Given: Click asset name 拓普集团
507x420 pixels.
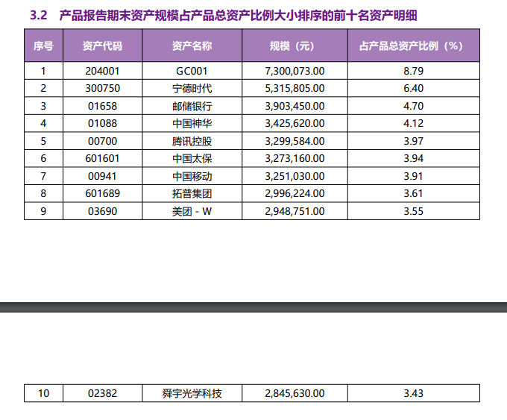Looking at the screenshot, I should (x=192, y=193).
